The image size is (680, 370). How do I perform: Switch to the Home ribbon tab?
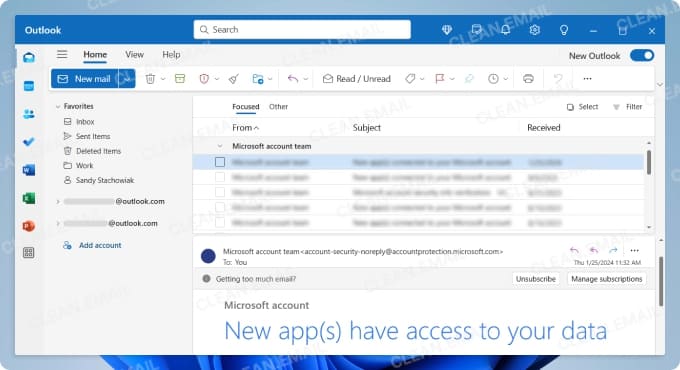click(95, 55)
